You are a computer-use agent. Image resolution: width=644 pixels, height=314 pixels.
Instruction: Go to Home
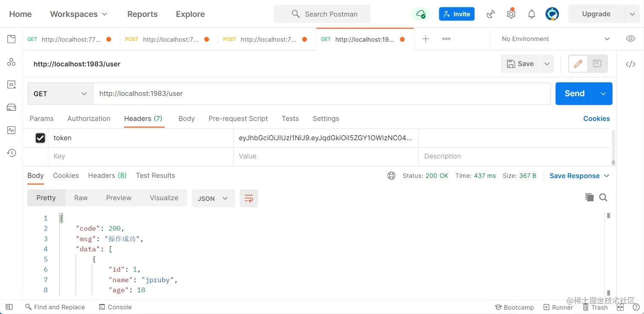20,14
